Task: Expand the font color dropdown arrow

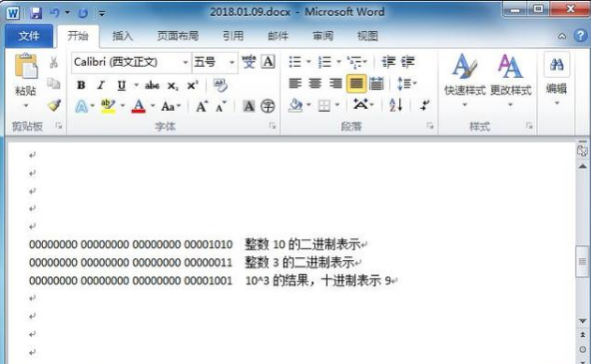Action: (153, 107)
